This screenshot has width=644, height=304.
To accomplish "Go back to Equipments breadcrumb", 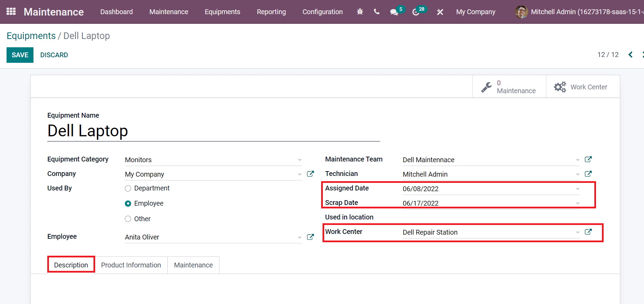I will click(x=31, y=36).
